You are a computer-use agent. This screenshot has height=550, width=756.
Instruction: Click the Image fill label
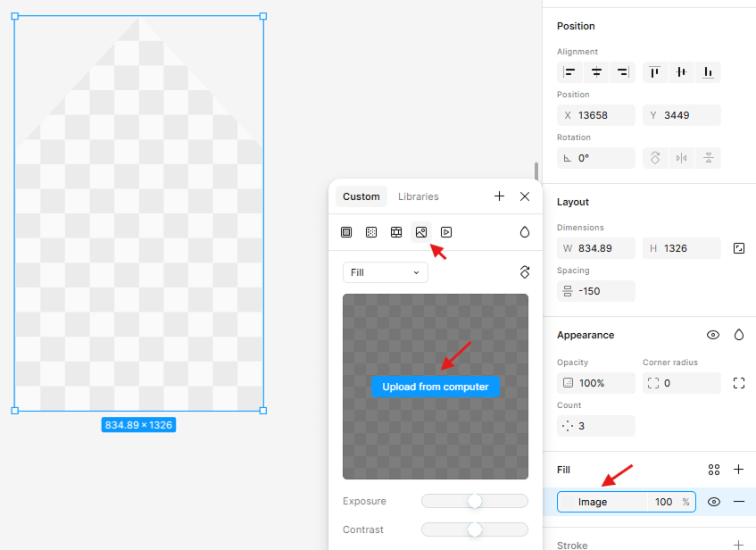click(593, 502)
